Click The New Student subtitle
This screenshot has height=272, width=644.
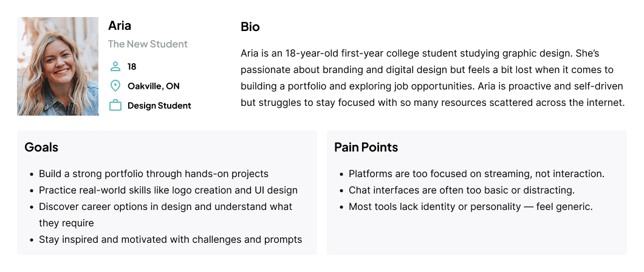pos(148,44)
